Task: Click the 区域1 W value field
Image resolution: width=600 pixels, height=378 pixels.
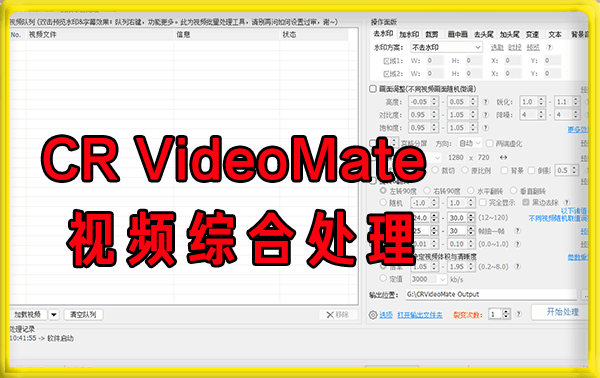Action: click(435, 60)
